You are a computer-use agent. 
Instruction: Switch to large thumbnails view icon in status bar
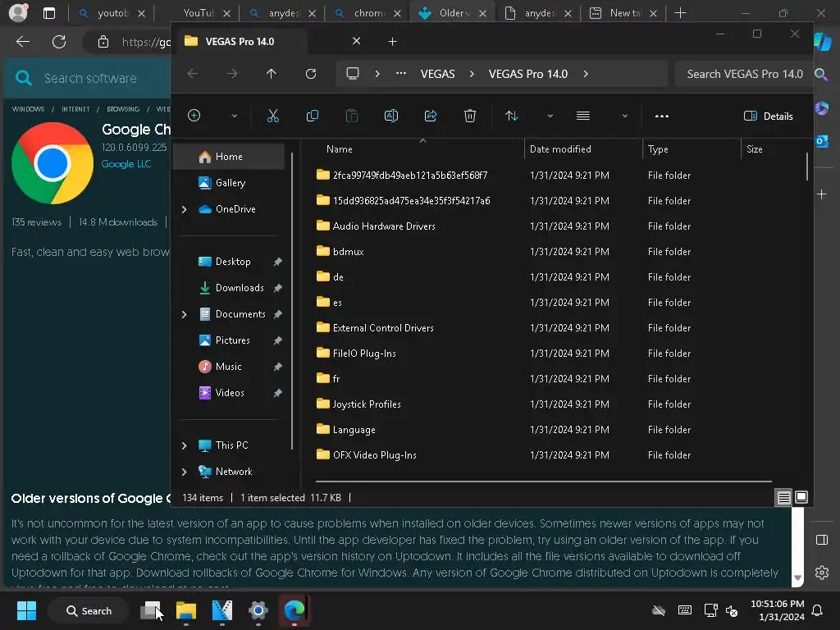pos(801,498)
